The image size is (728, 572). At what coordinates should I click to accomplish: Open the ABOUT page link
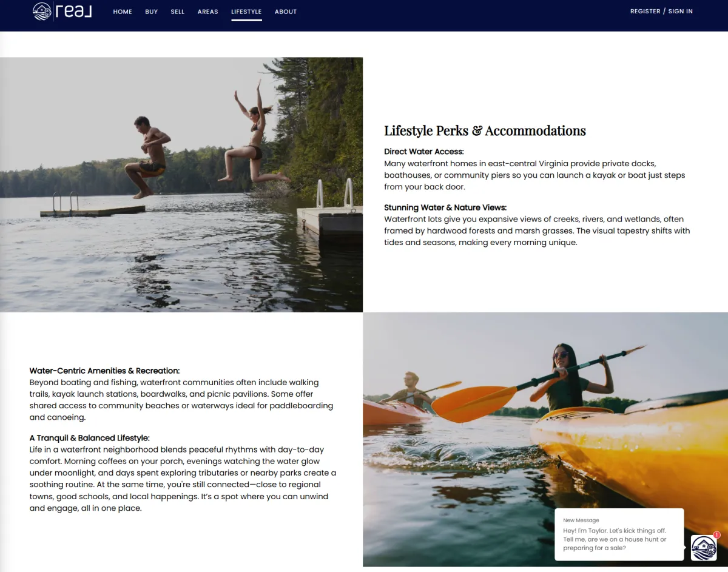tap(286, 12)
